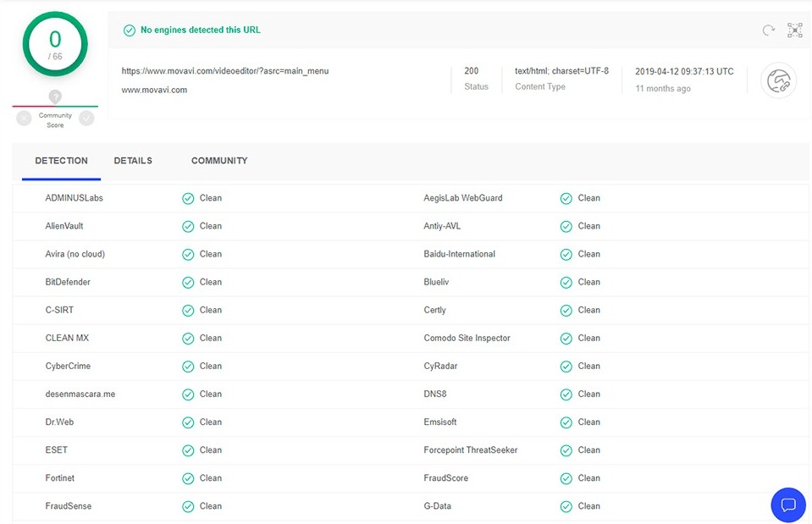Click the Comodo Site Inspector entry
The height and width of the screenshot is (524, 812).
(x=467, y=338)
